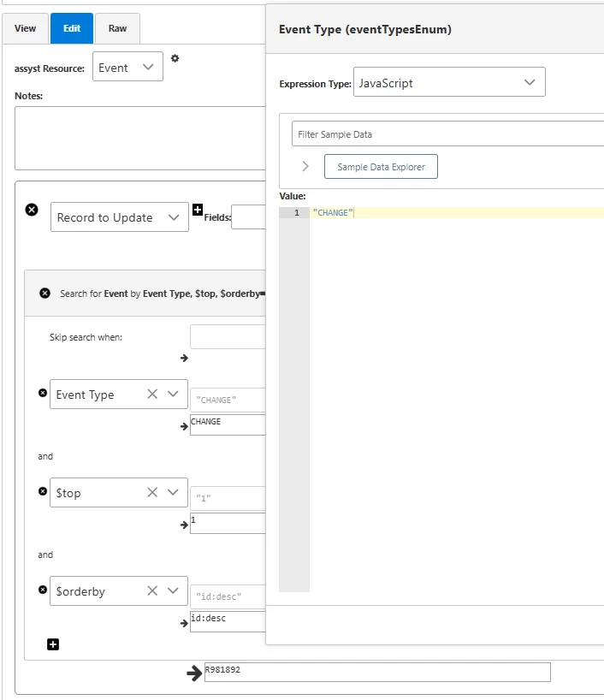Click the evaluated result box showing 1
The width and height of the screenshot is (604, 700).
228,523
